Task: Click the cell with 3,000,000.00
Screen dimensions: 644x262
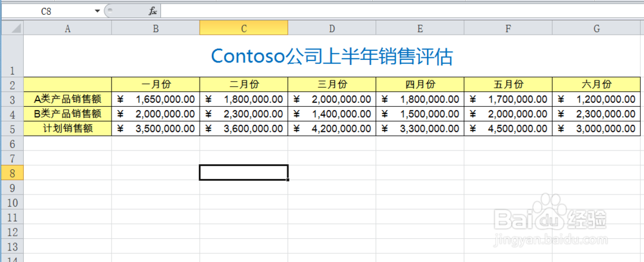Action: pos(596,129)
